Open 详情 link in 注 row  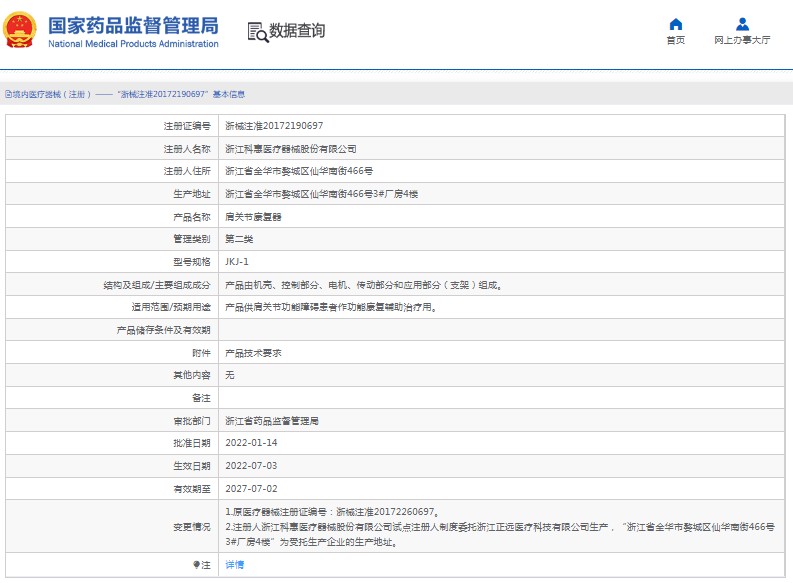[235, 565]
